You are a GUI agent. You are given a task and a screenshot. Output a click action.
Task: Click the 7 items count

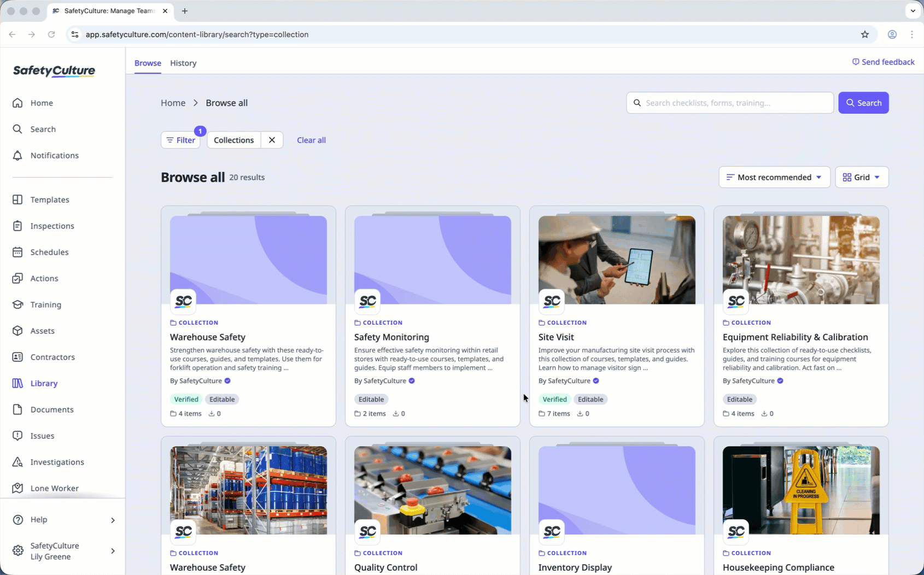click(x=554, y=414)
